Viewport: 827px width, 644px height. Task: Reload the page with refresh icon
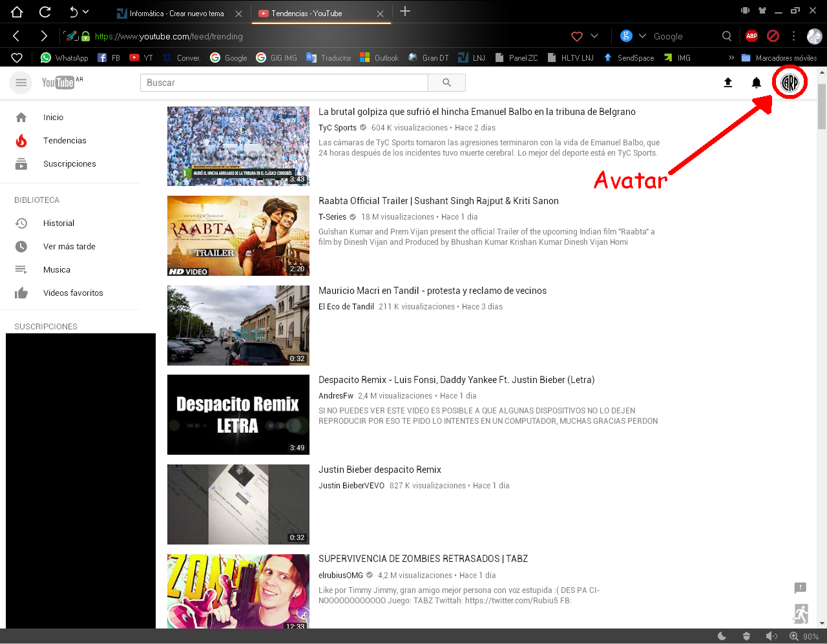coord(45,12)
